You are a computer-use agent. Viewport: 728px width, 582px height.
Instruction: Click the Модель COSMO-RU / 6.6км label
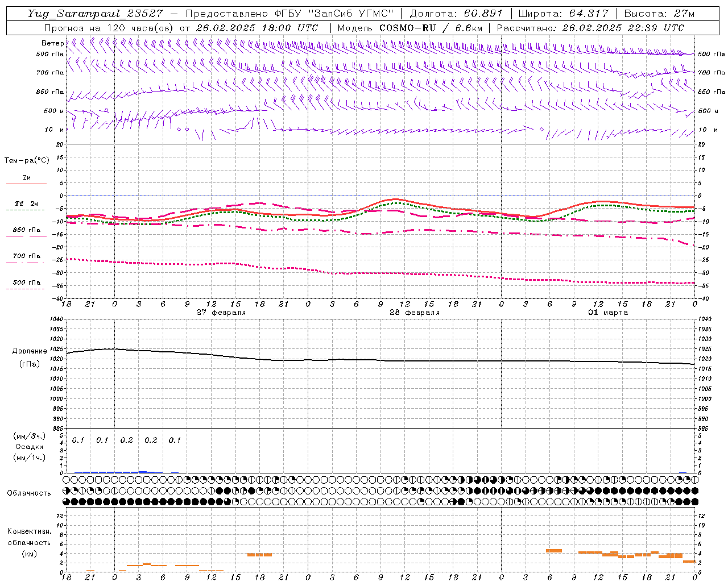coord(410,28)
